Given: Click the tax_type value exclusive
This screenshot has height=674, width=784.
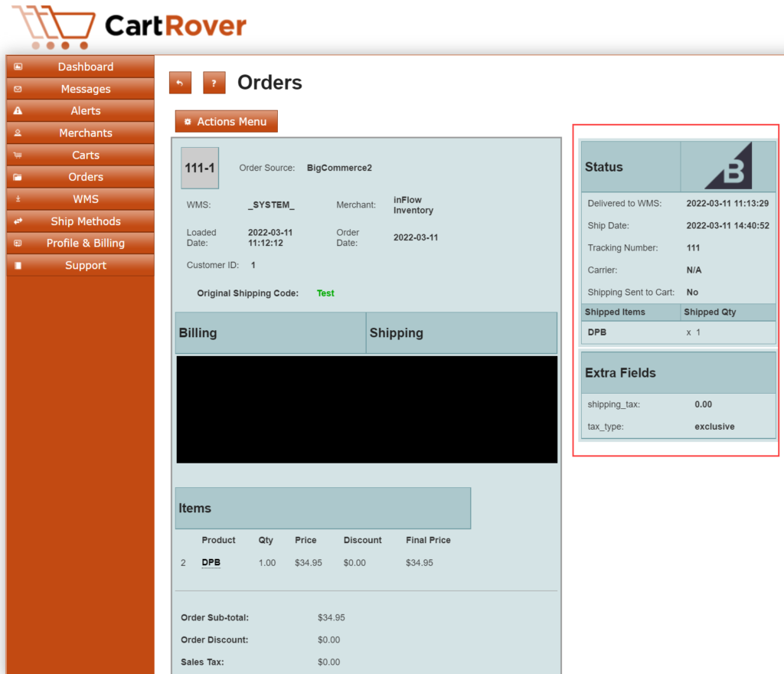Looking at the screenshot, I should point(714,427).
